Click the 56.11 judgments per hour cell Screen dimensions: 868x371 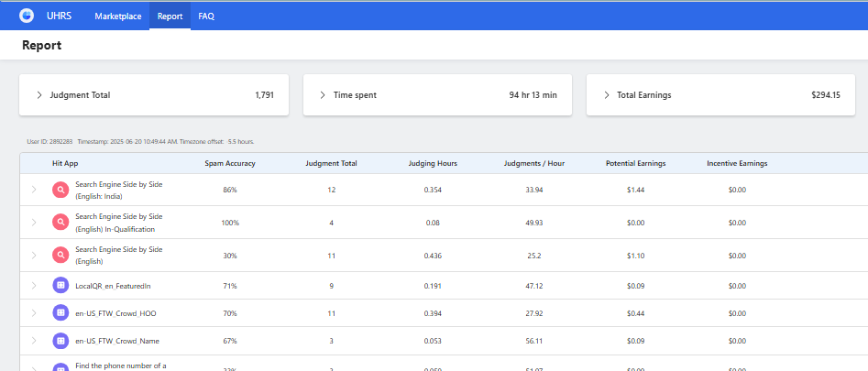(534, 341)
